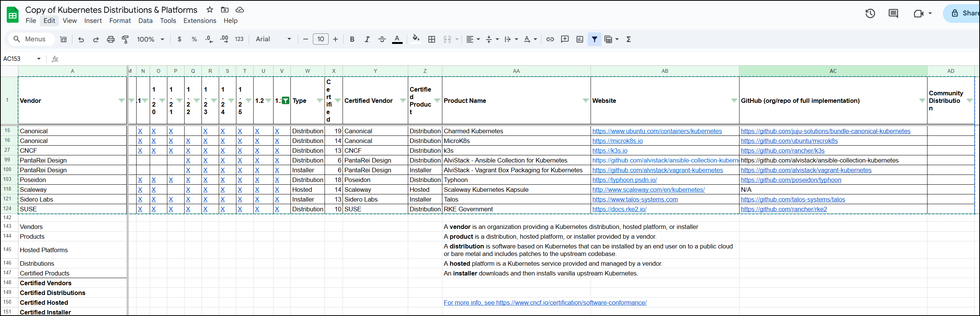Screen dimensions: 980x316
Task: Open the https://microk8s.io link
Action: click(x=618, y=141)
